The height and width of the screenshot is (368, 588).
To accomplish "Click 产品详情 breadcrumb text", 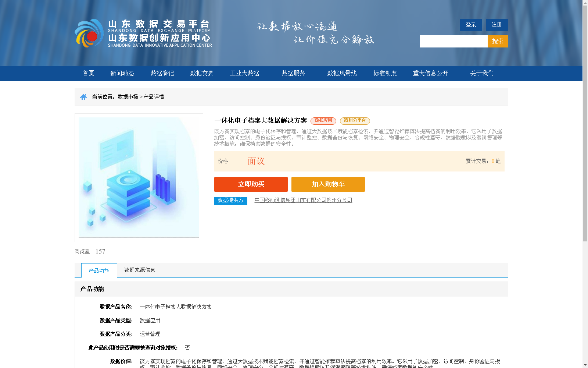I will [x=154, y=97].
